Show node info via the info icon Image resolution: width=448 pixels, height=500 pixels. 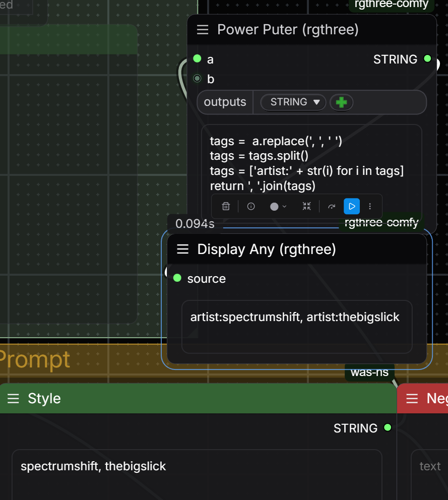[x=251, y=206]
